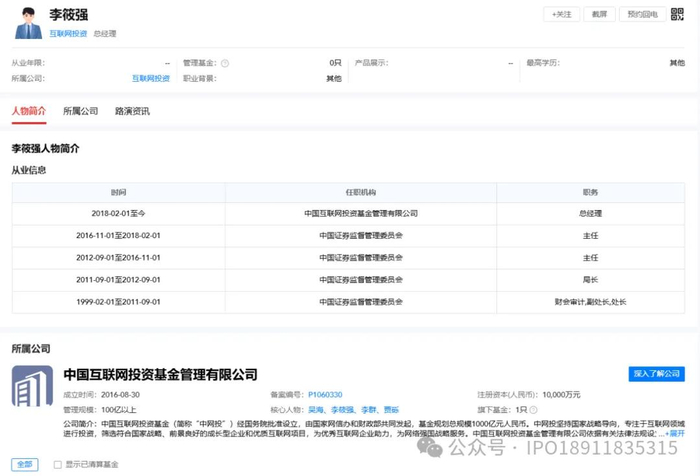Switch to the 路演资讯 tab

pyautogui.click(x=132, y=111)
